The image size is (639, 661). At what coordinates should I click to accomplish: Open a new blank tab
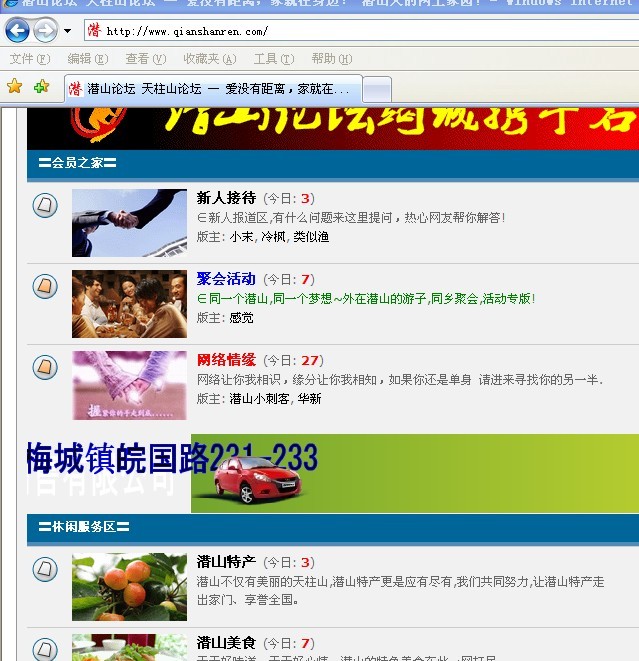click(x=376, y=89)
